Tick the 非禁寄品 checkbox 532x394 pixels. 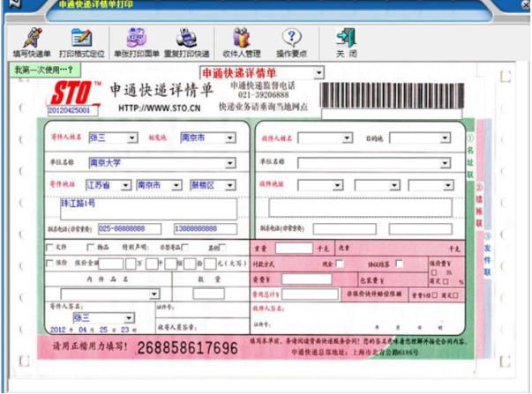point(185,247)
